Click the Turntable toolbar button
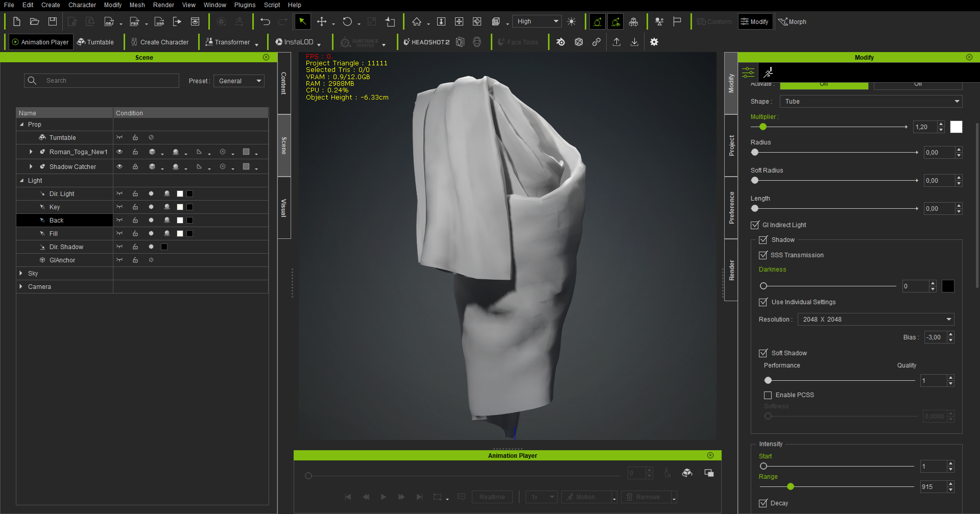The width and height of the screenshot is (980, 514). (x=95, y=42)
